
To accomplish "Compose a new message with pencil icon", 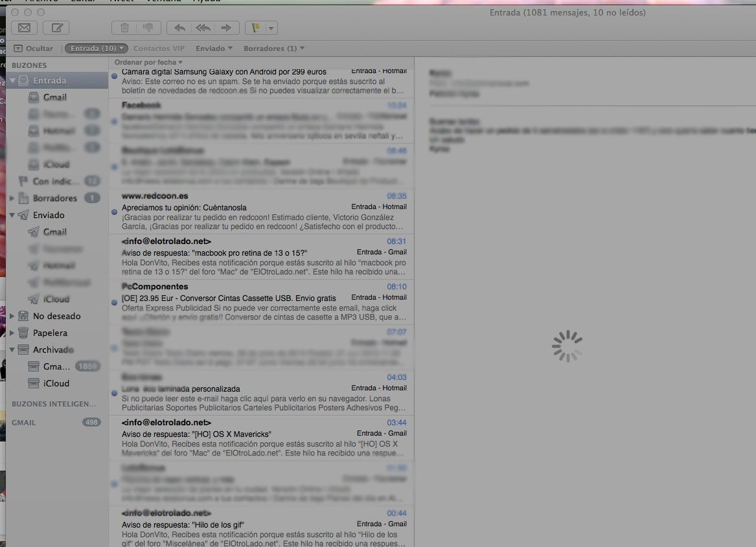I will pyautogui.click(x=56, y=28).
